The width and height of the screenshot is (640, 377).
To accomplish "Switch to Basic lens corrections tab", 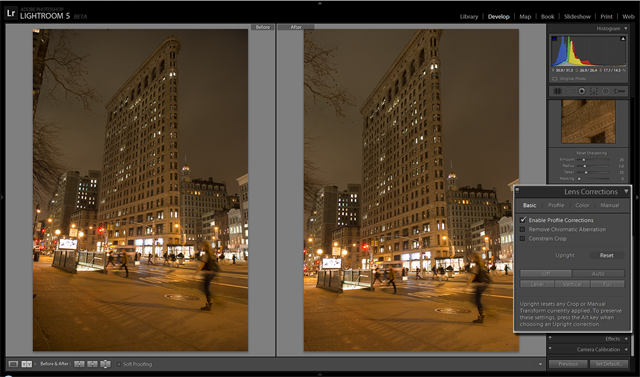I will (x=529, y=205).
